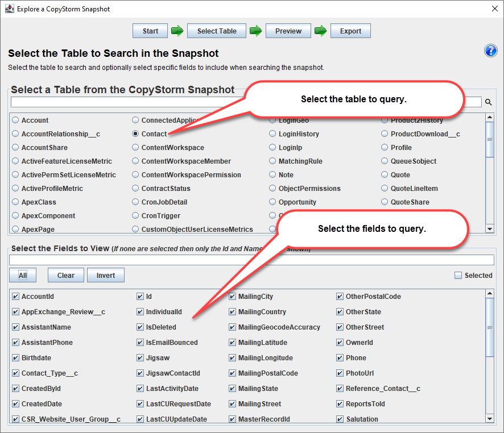Select the Opportunity table

[272, 202]
